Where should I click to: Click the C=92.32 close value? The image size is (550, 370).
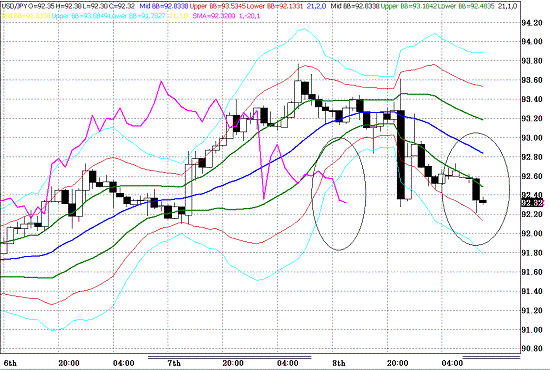point(122,6)
